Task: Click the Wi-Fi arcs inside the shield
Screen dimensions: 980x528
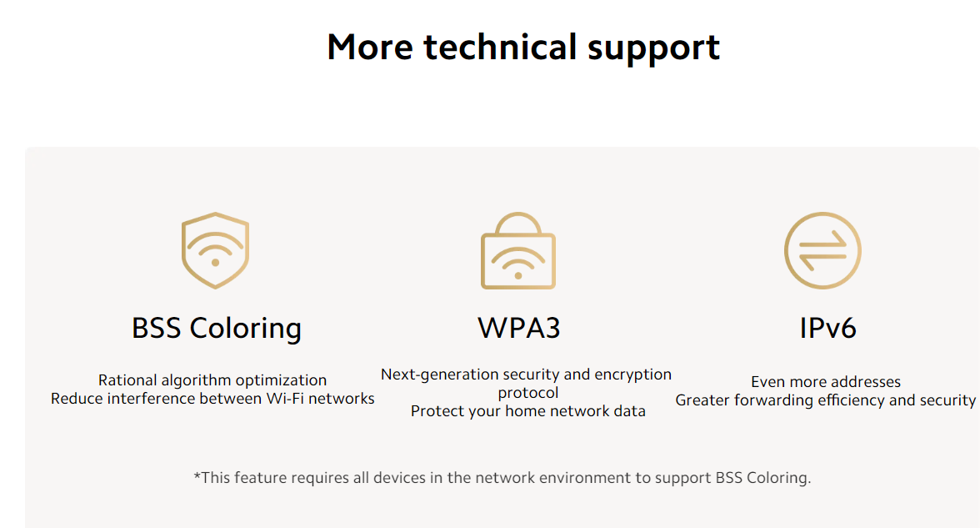Action: click(x=216, y=245)
